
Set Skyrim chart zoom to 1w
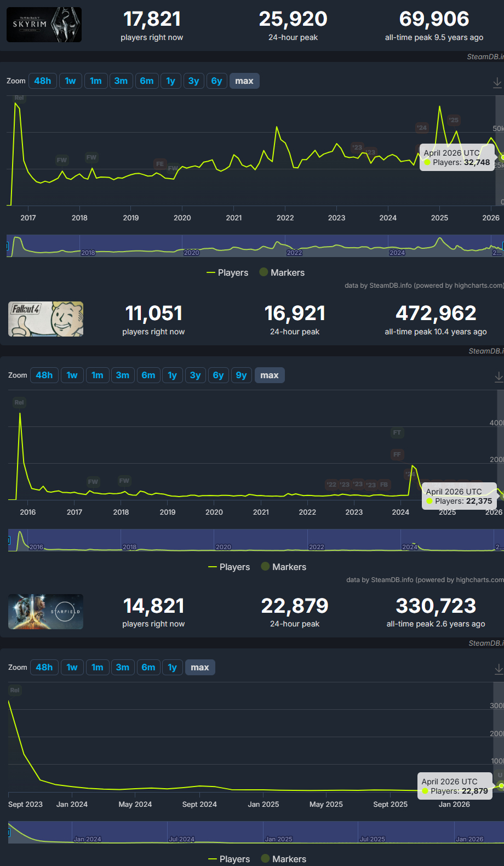pyautogui.click(x=71, y=81)
